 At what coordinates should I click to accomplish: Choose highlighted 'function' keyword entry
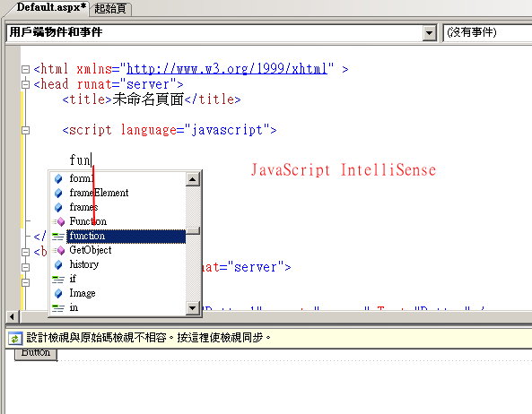click(126, 237)
